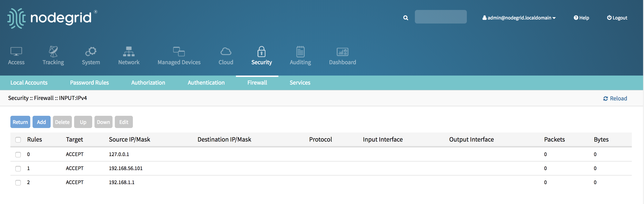Viewport: 644px width, 204px height.
Task: Select the Security padlock icon section
Action: (x=261, y=56)
